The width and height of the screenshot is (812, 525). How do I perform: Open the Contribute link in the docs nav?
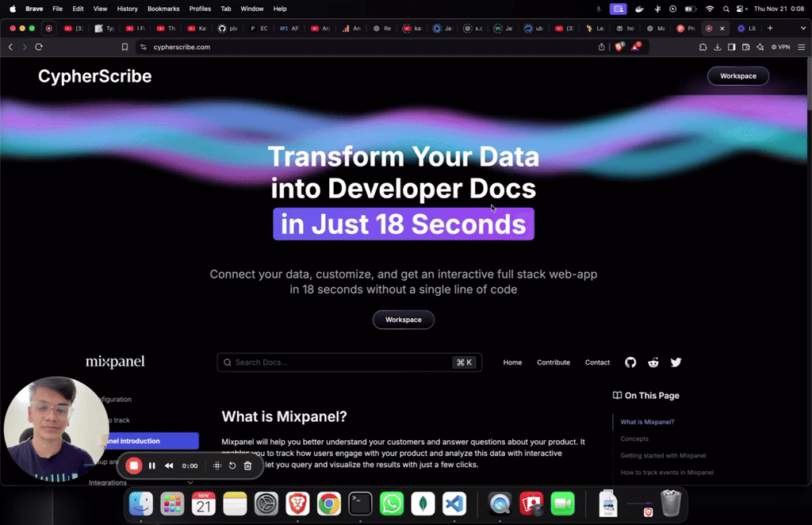(x=553, y=362)
